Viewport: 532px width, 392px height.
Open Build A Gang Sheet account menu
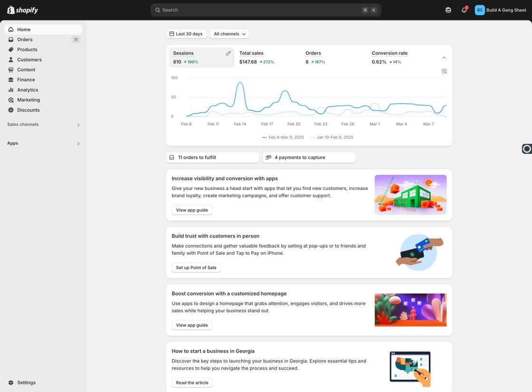(x=501, y=10)
